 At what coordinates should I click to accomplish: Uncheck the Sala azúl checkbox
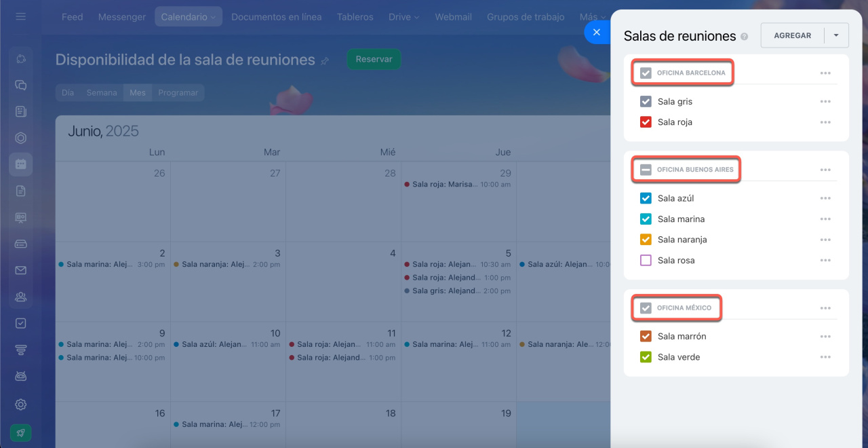tap(646, 198)
